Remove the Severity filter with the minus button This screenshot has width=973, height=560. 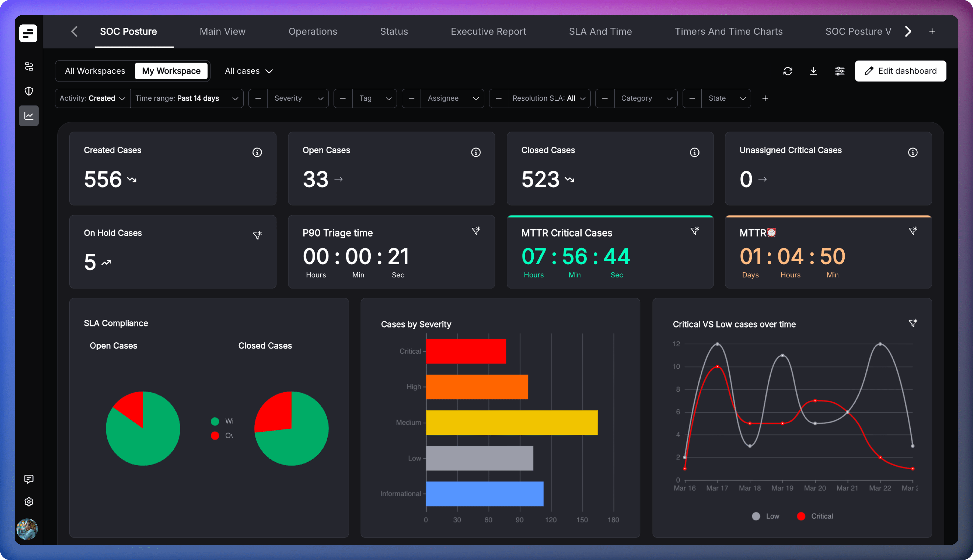(x=258, y=98)
